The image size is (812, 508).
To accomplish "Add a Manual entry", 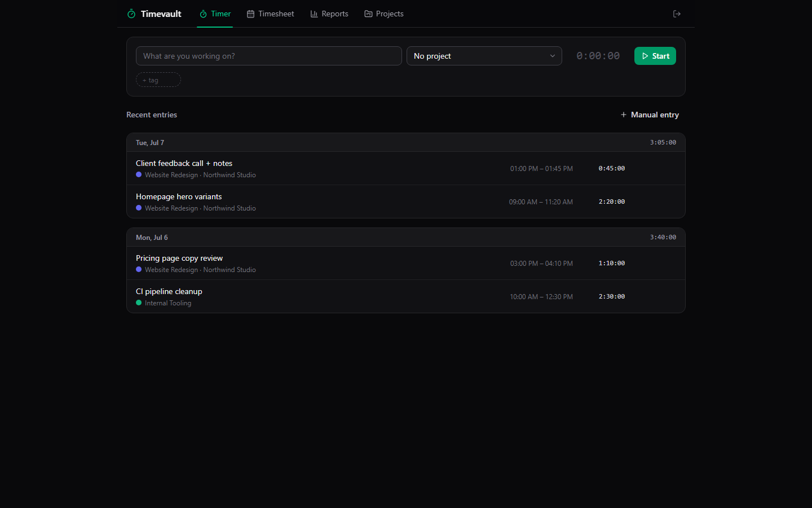I will [650, 115].
